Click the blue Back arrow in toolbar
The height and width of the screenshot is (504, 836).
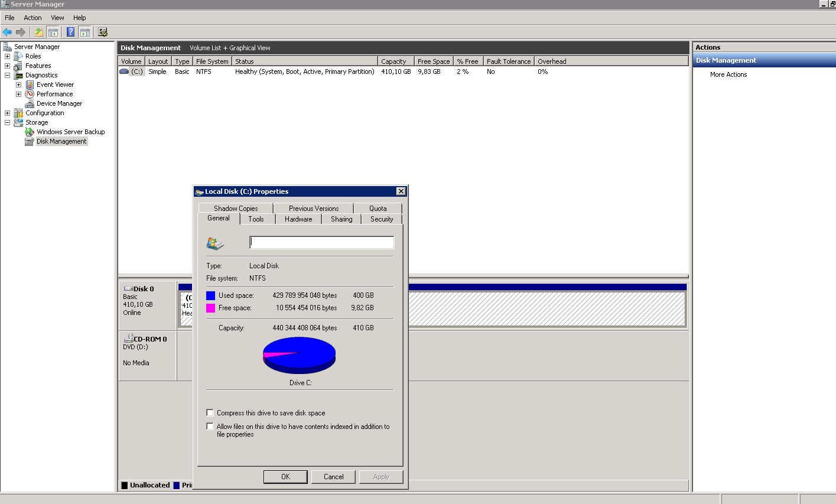pyautogui.click(x=7, y=32)
